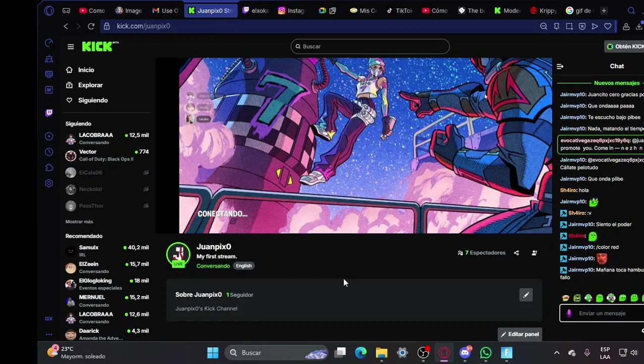
Task: Open WhatsApp from the taskbar
Action: 486,353
